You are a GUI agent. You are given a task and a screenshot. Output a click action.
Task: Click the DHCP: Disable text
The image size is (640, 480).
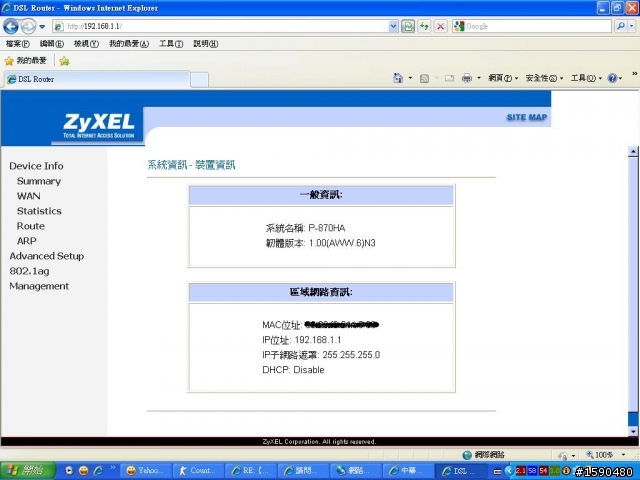point(293,370)
